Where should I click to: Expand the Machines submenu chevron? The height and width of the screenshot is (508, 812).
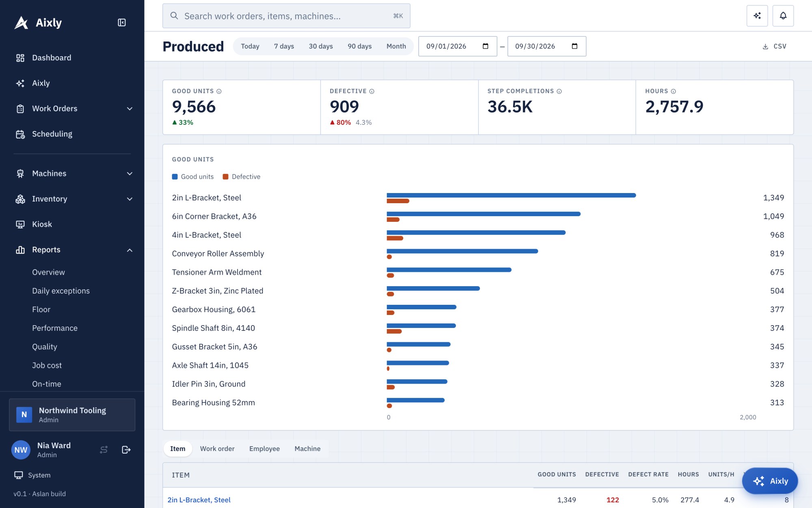coord(130,174)
